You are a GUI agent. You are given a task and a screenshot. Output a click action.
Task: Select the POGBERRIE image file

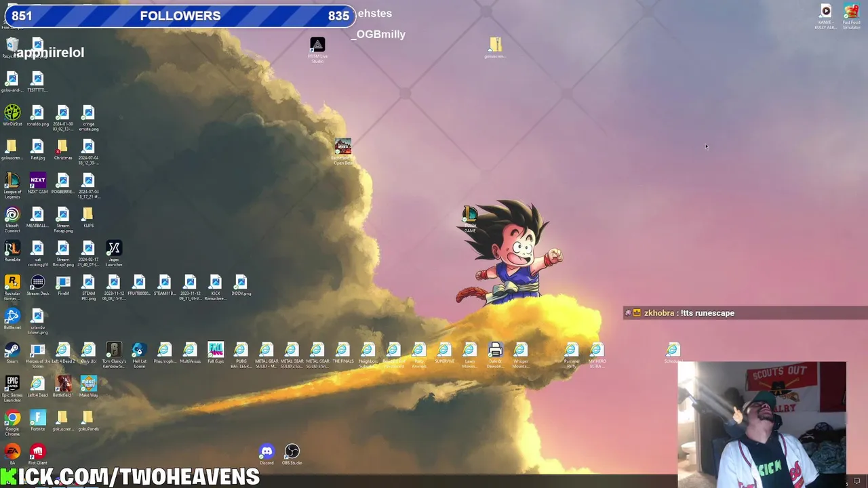(63, 183)
